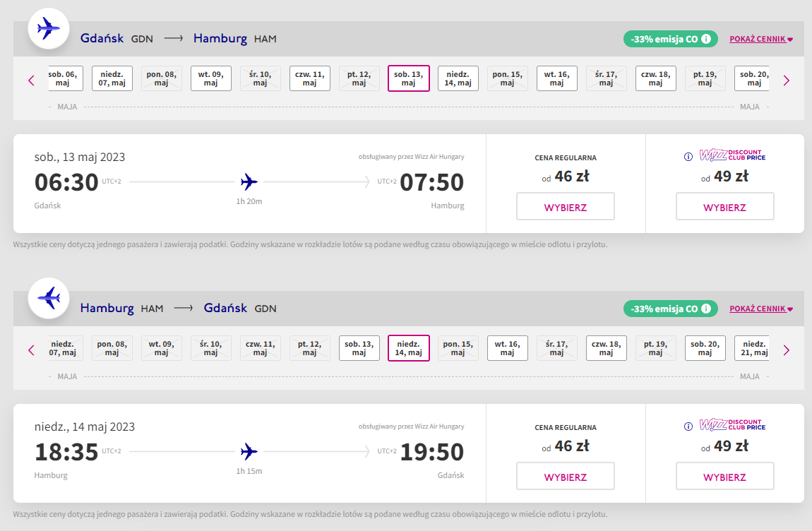This screenshot has width=812, height=531.
Task: Select sob. 20, maj return date
Action: click(705, 348)
